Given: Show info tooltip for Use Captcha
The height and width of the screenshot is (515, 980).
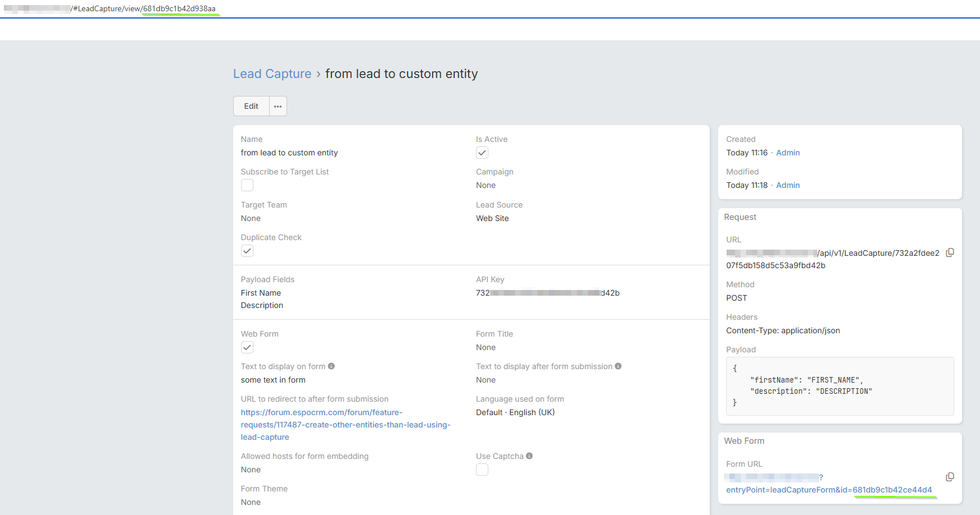Looking at the screenshot, I should click(x=529, y=456).
